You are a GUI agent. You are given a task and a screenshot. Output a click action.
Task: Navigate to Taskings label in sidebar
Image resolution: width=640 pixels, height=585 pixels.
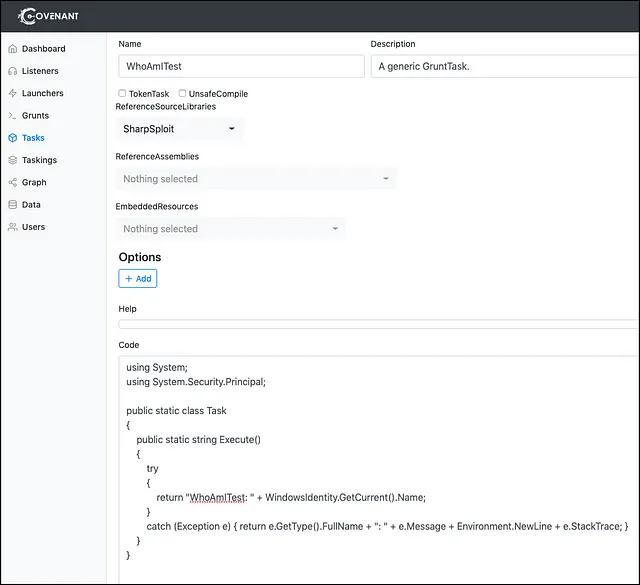(39, 160)
